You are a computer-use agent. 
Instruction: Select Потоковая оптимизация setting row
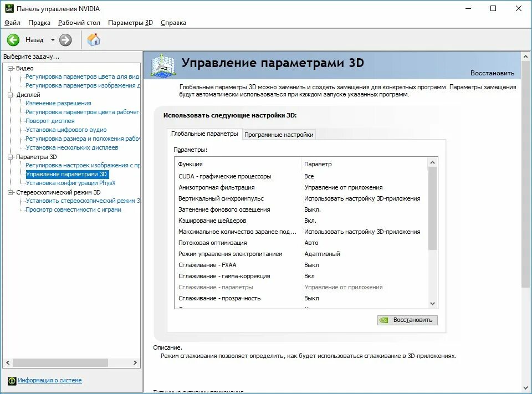(x=301, y=243)
